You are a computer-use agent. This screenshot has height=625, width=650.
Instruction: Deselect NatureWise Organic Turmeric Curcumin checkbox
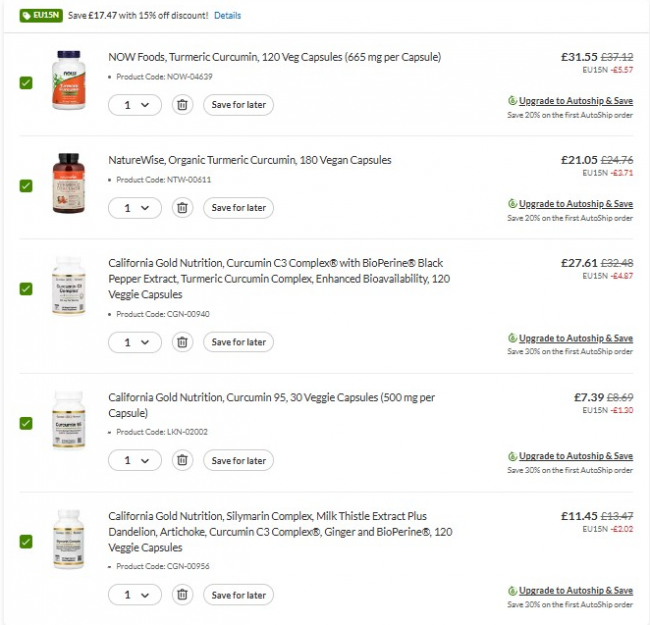pyautogui.click(x=26, y=186)
